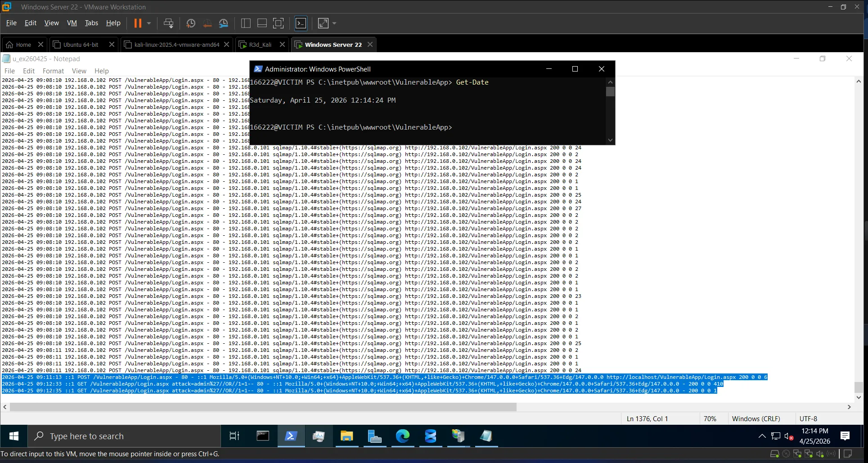Screen dimensions: 868x463
Task: Click the stretch guest display icon
Action: click(x=323, y=23)
